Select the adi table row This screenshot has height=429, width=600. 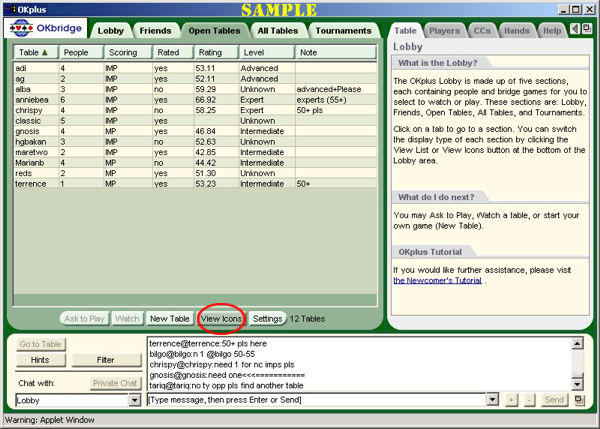tap(195, 68)
